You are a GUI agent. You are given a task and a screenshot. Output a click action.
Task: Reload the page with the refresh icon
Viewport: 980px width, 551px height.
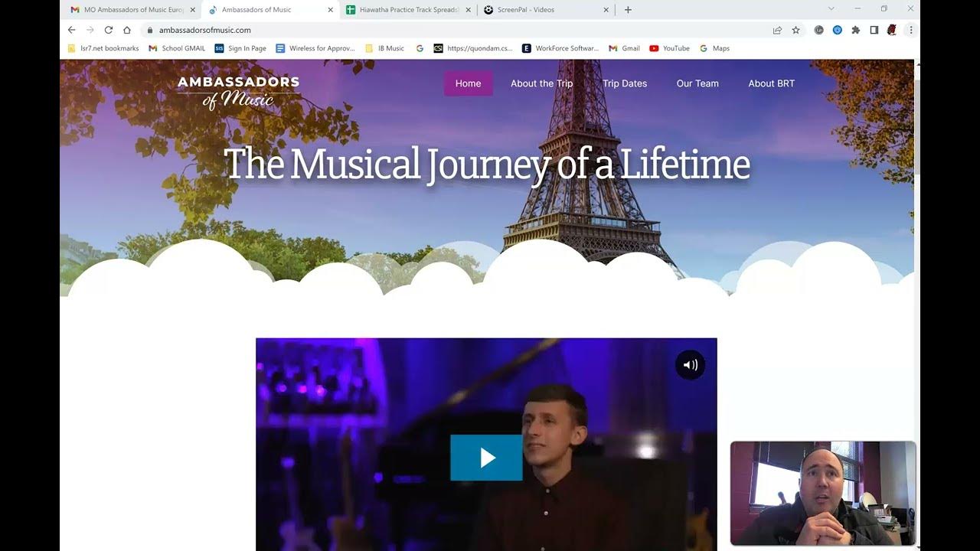click(109, 30)
